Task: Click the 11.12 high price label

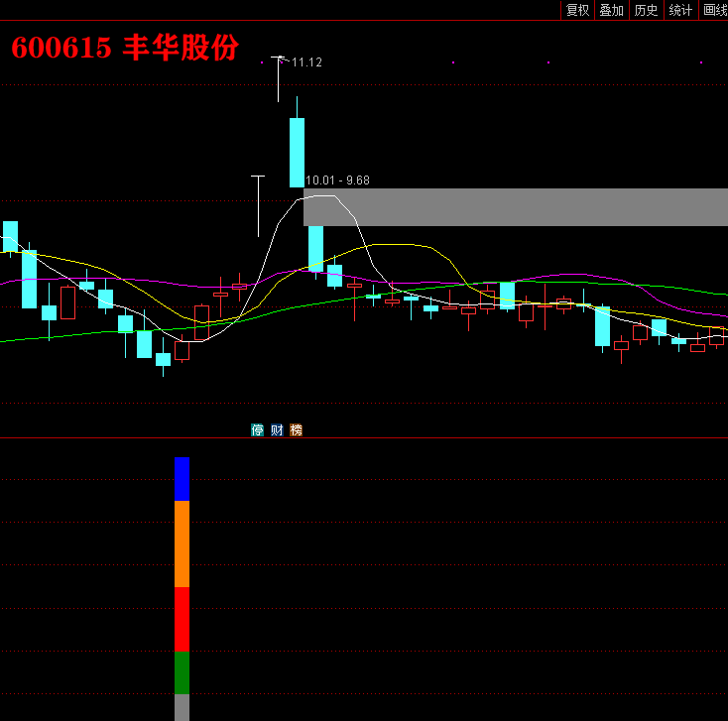Action: [x=306, y=62]
